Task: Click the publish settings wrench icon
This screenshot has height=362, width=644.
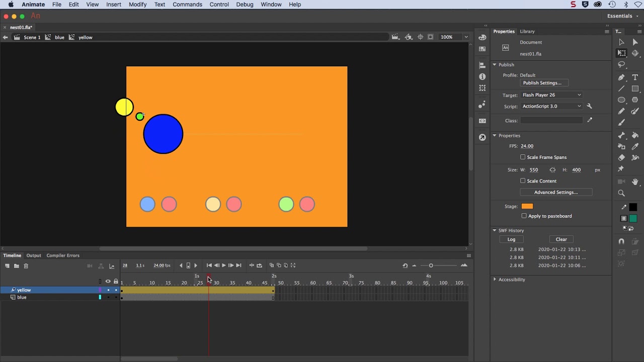Action: [590, 106]
